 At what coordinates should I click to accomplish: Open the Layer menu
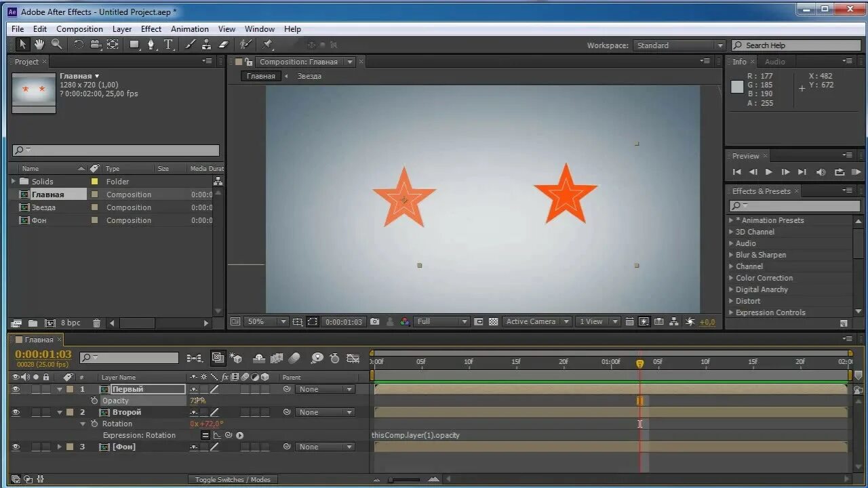[122, 29]
